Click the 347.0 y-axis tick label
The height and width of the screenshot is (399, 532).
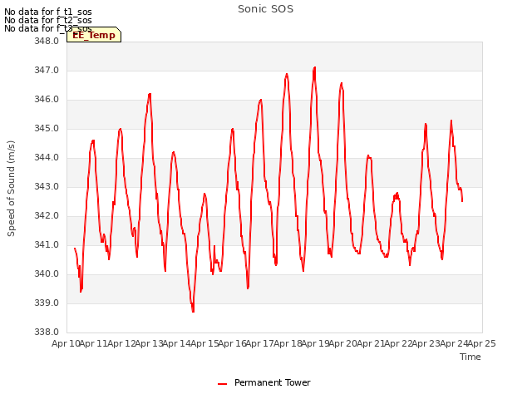click(47, 70)
